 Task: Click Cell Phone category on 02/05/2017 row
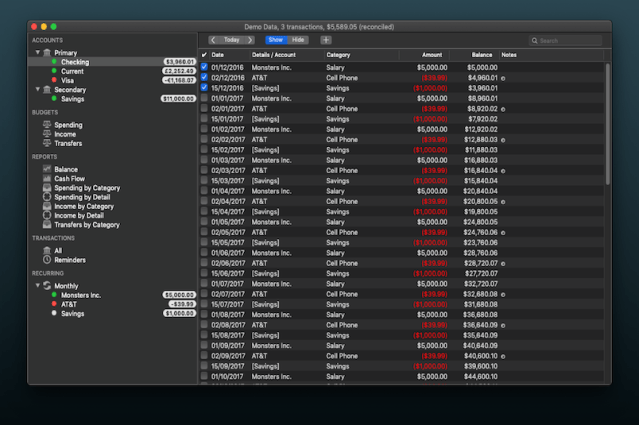tap(342, 232)
